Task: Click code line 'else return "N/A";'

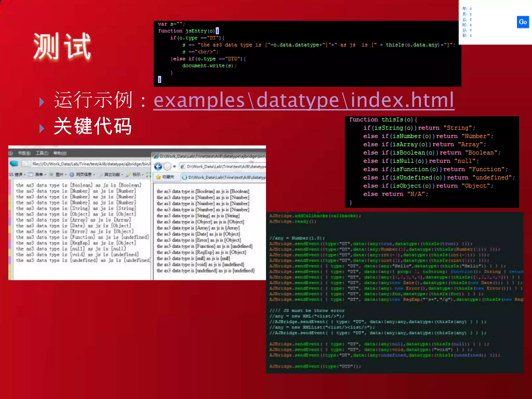Action: tap(396, 194)
